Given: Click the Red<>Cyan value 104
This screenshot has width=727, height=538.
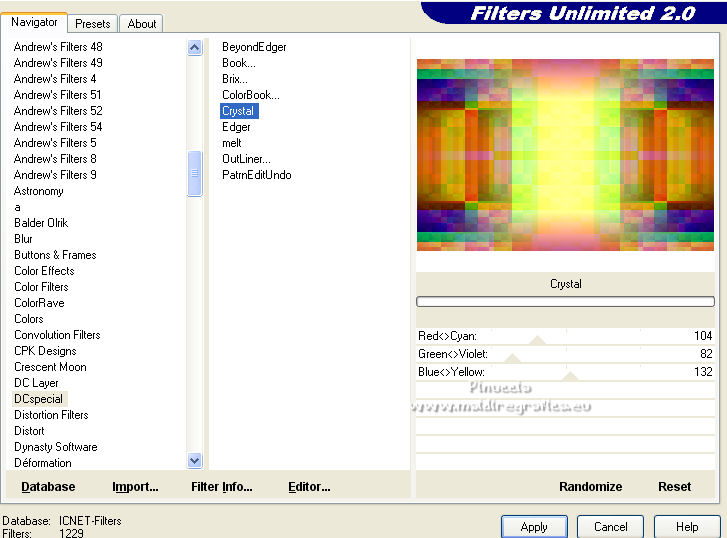Looking at the screenshot, I should click(x=703, y=336).
